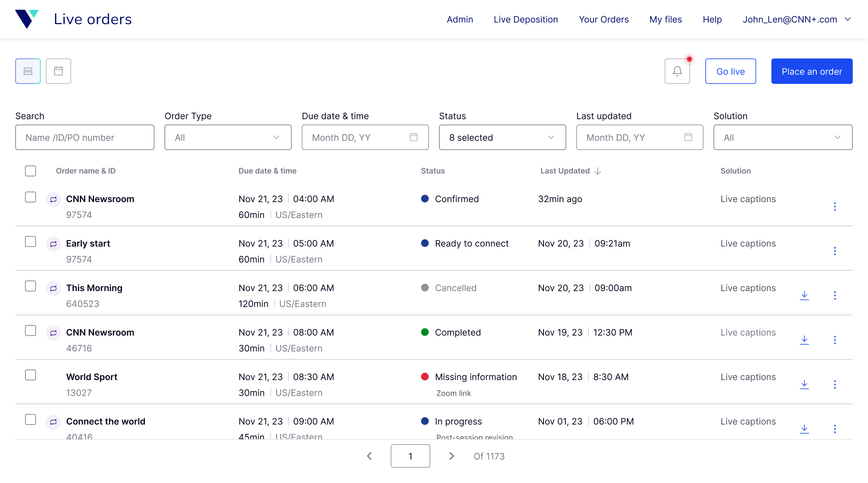Select Connect the world row checkbox
This screenshot has width=868, height=483.
(x=31, y=419)
